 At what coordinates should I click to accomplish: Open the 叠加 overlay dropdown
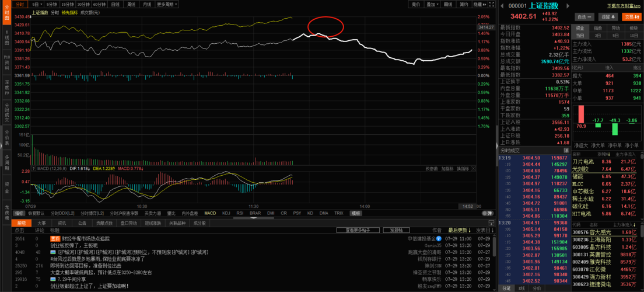432,4
